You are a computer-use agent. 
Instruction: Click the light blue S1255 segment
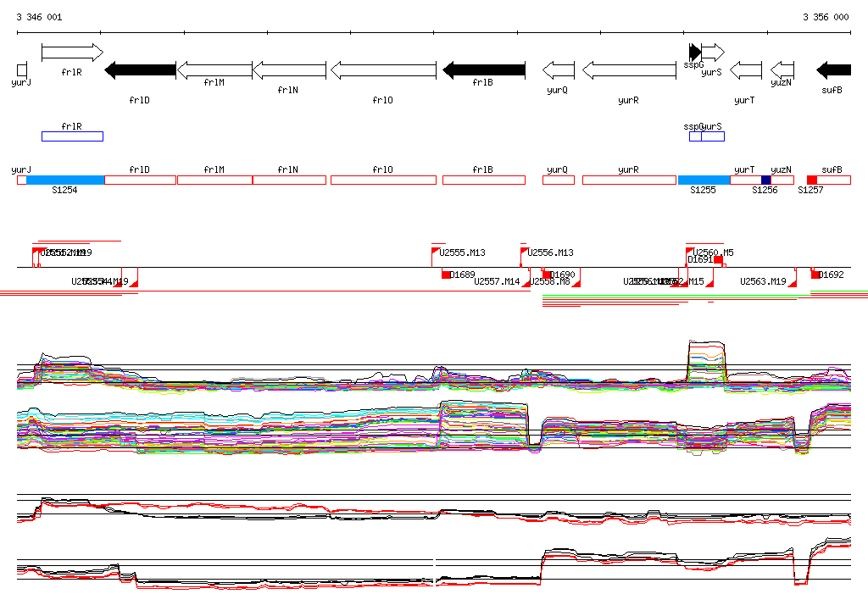(x=704, y=180)
